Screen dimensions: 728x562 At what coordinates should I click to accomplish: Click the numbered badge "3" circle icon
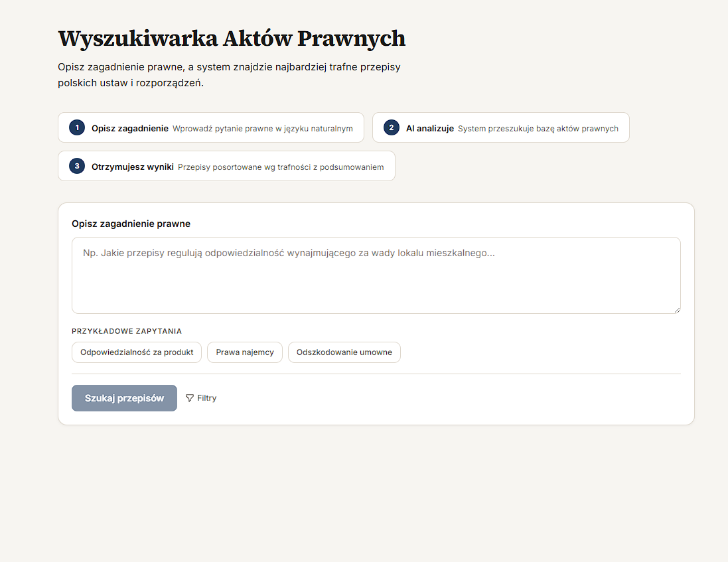77,167
